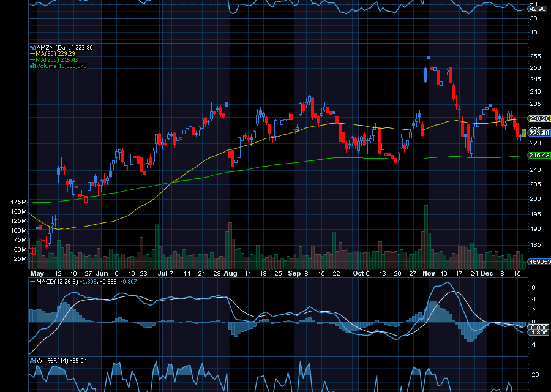Click the green MA(200) line marker icon
This screenshot has height=392, width=551.
coord(32,59)
